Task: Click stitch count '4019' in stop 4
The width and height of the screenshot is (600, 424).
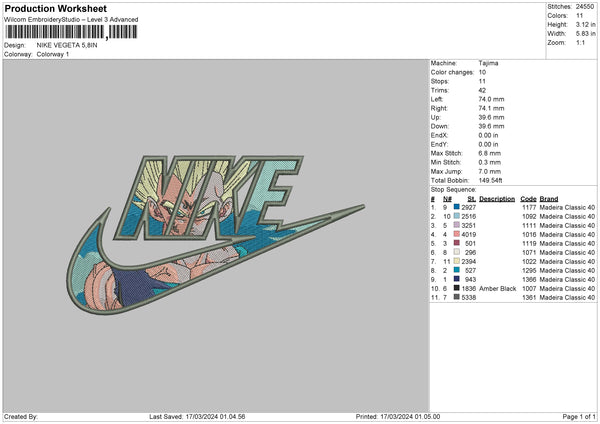Action: coord(468,235)
